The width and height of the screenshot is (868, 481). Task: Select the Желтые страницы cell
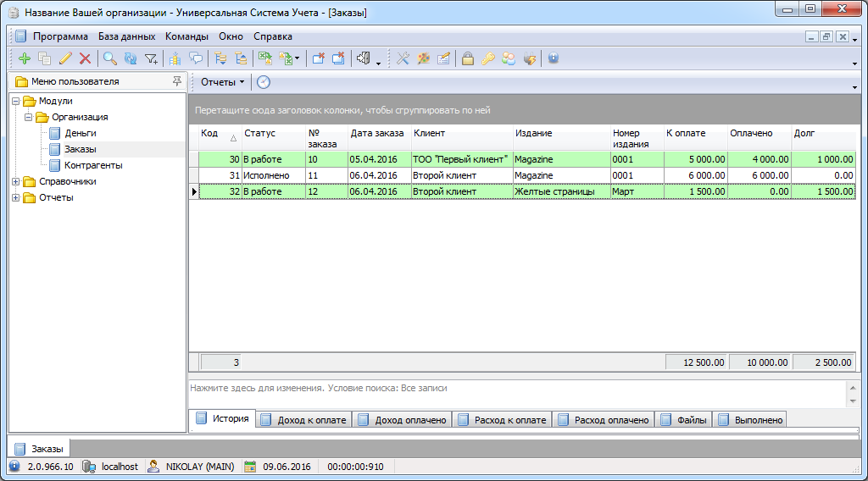pyautogui.click(x=561, y=191)
